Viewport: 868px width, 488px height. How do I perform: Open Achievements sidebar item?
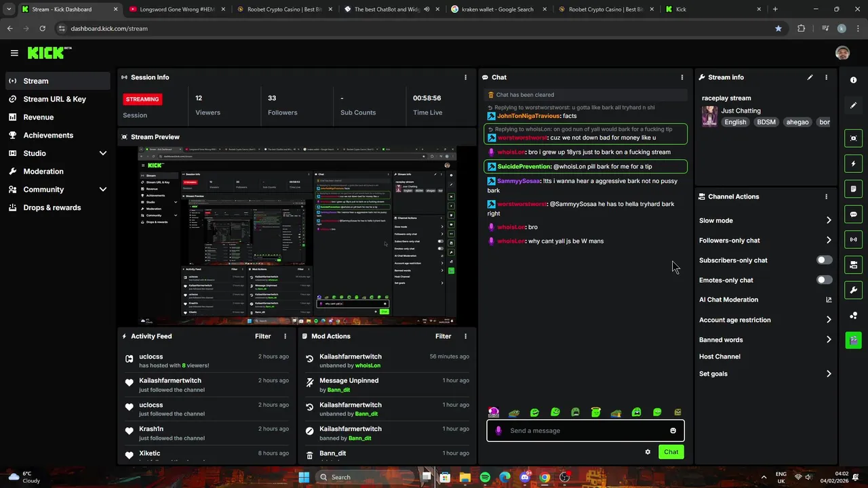click(x=58, y=136)
